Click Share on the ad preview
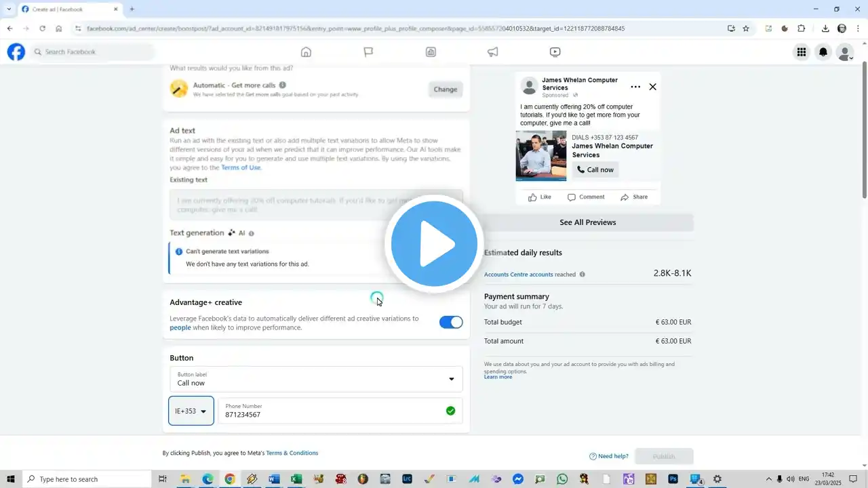Image resolution: width=868 pixels, height=488 pixels. click(x=634, y=197)
